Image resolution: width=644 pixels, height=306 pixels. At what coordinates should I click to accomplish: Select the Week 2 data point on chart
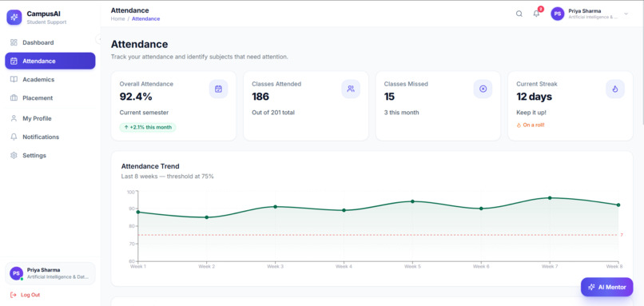[x=207, y=217]
